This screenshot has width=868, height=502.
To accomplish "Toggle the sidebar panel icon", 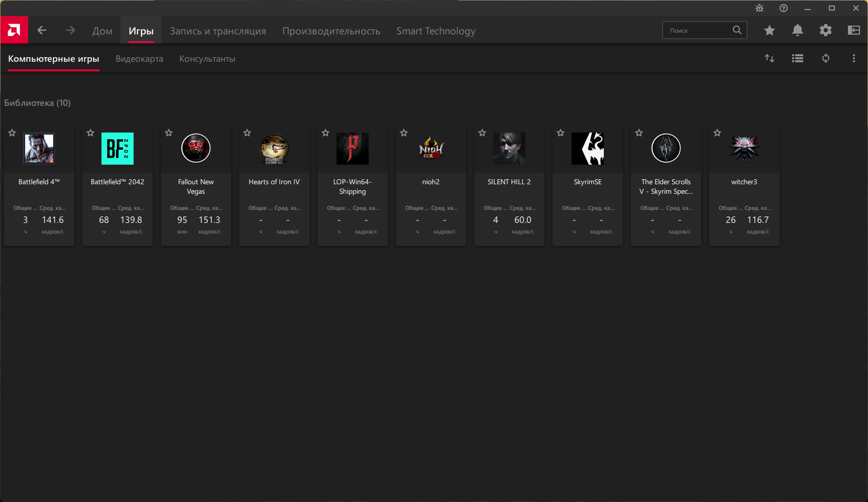I will tap(854, 31).
